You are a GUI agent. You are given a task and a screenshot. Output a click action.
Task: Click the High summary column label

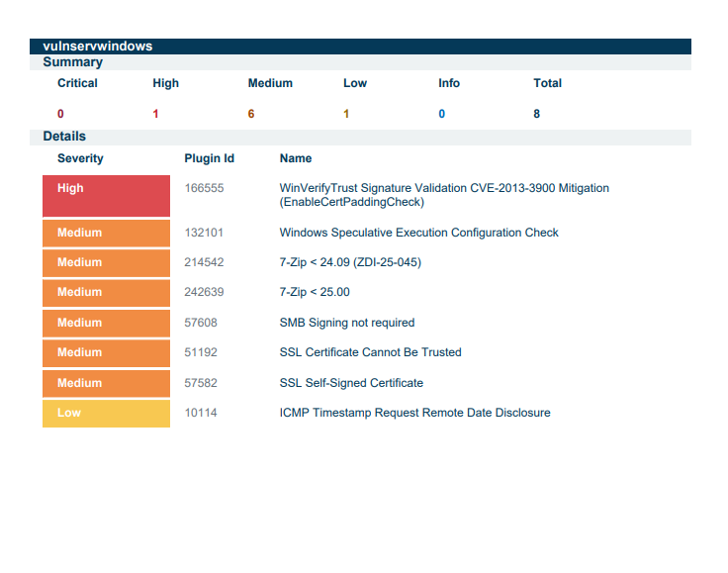click(x=166, y=83)
